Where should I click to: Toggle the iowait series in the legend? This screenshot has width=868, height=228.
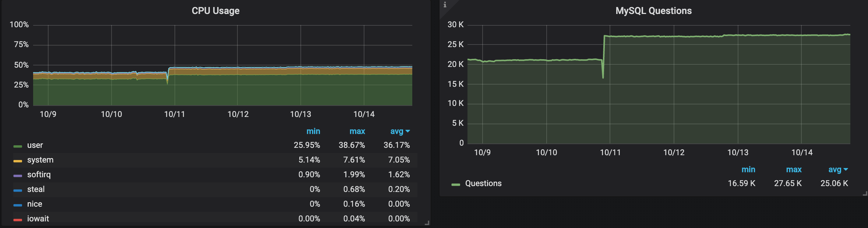[38, 219]
